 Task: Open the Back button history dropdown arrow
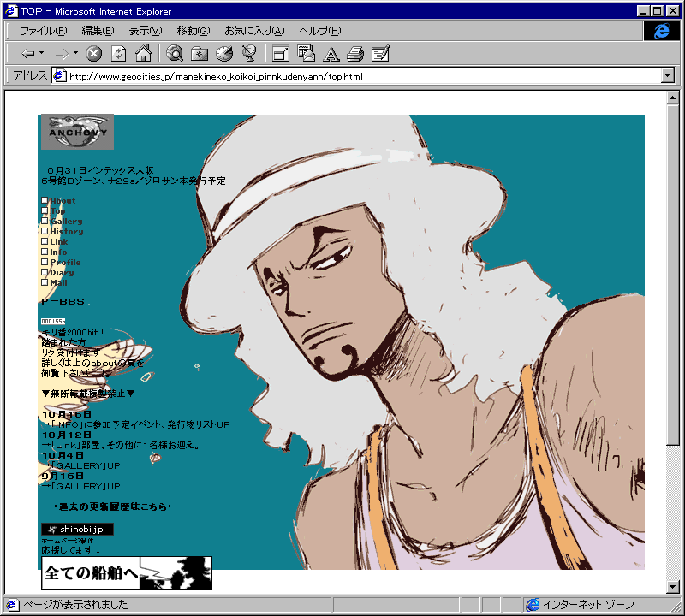pyautogui.click(x=41, y=53)
